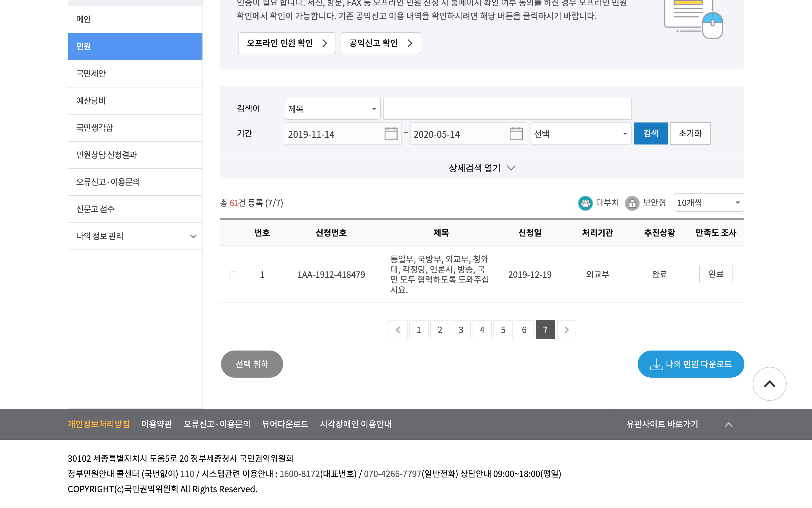The height and width of the screenshot is (508, 812).
Task: Click 개인정보처리방침 footer link
Action: coord(99,424)
